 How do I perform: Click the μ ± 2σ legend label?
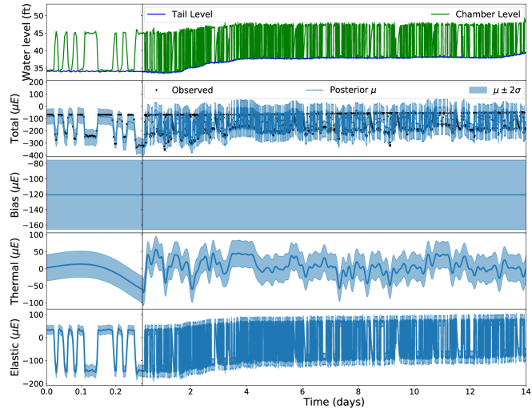coord(506,90)
